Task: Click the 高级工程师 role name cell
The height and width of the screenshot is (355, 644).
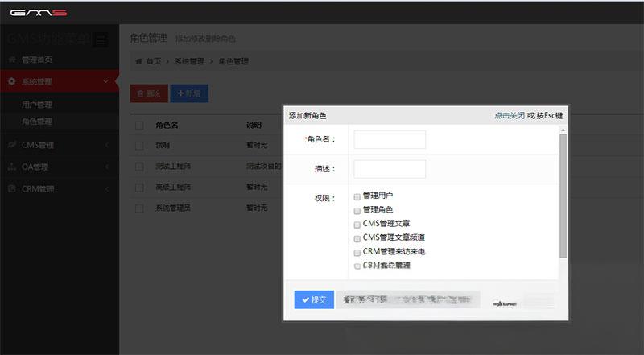Action: [173, 188]
